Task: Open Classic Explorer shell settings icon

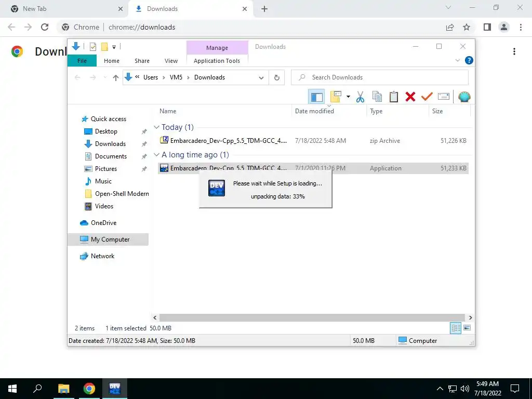Action: click(x=464, y=97)
